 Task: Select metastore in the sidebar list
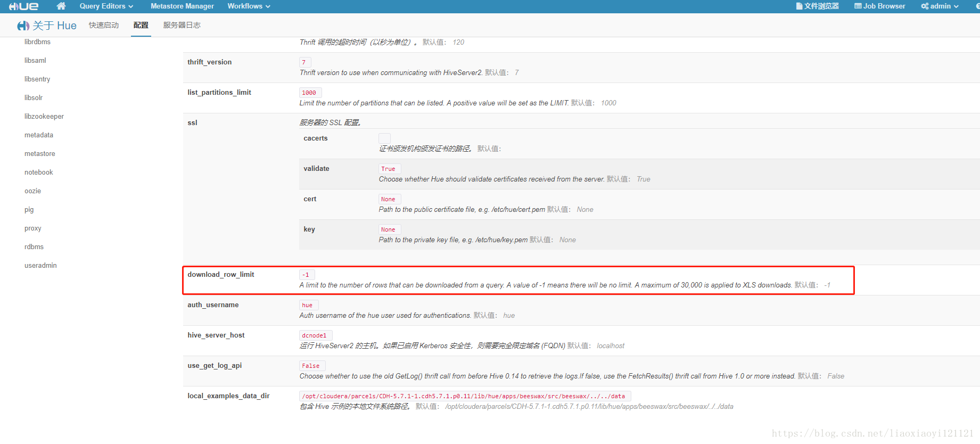(x=40, y=153)
